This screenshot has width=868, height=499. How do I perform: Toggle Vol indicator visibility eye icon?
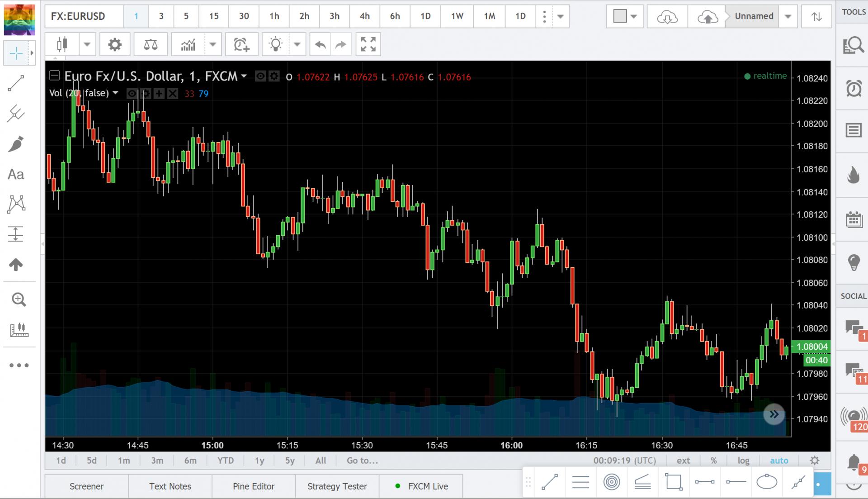(132, 94)
